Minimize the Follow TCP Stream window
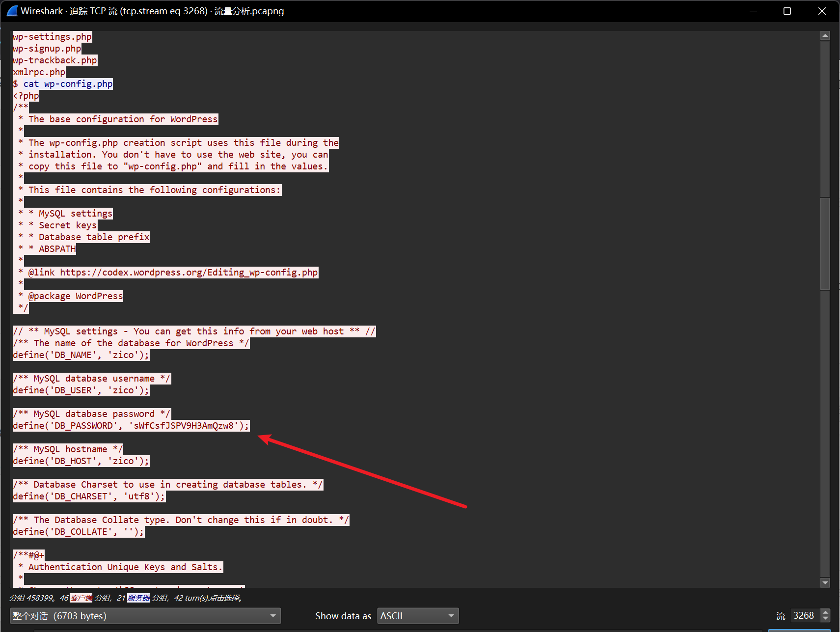Viewport: 840px width, 632px height. (753, 11)
